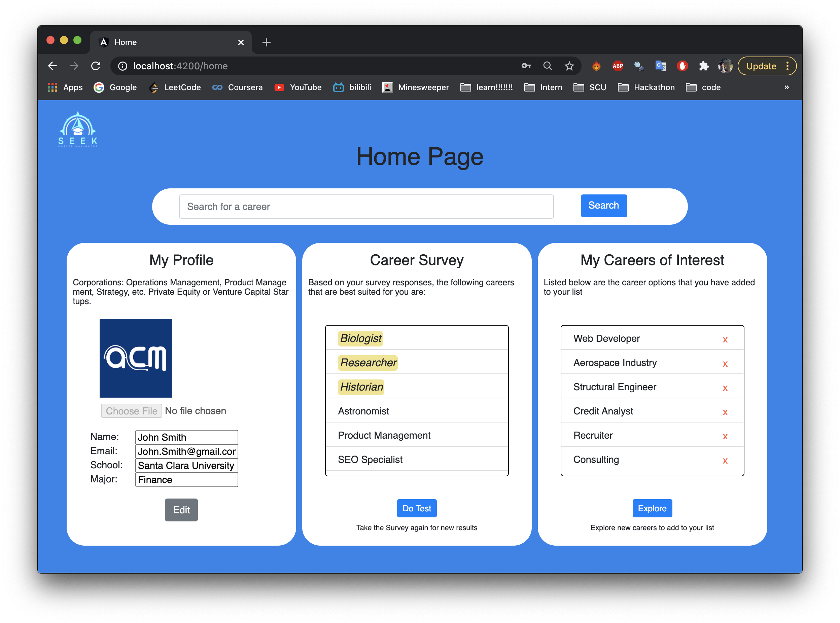Image resolution: width=840 pixels, height=623 pixels.
Task: Click the SEEK logo icon
Action: (x=78, y=130)
